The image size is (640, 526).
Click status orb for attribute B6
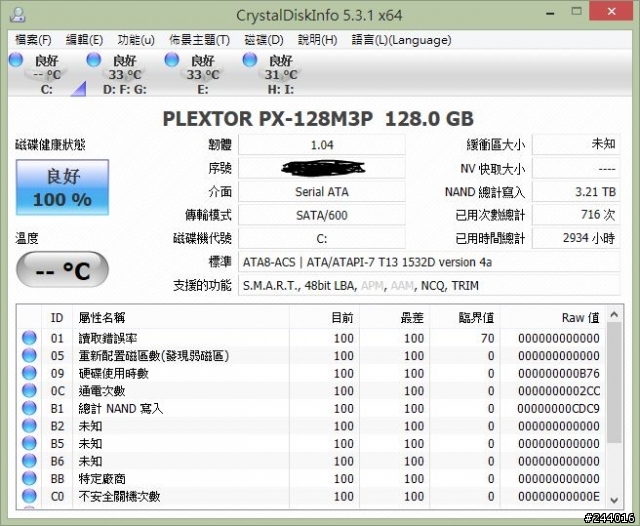pyautogui.click(x=29, y=461)
